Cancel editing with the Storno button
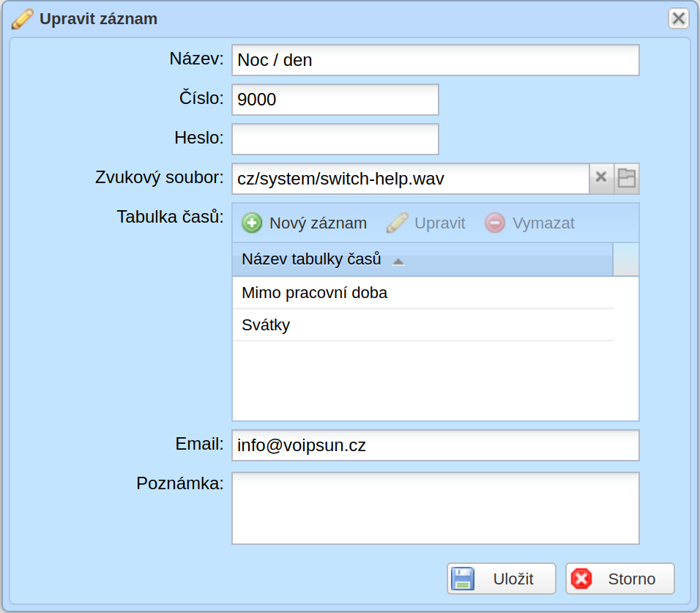 coord(620,579)
